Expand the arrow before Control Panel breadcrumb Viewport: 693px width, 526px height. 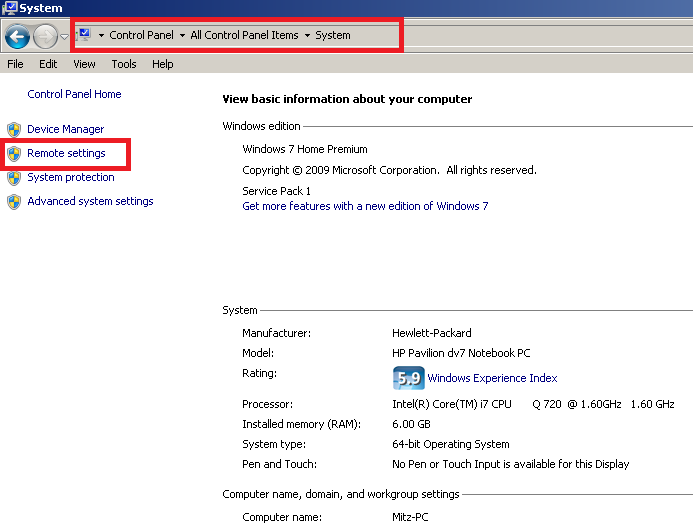(x=101, y=35)
